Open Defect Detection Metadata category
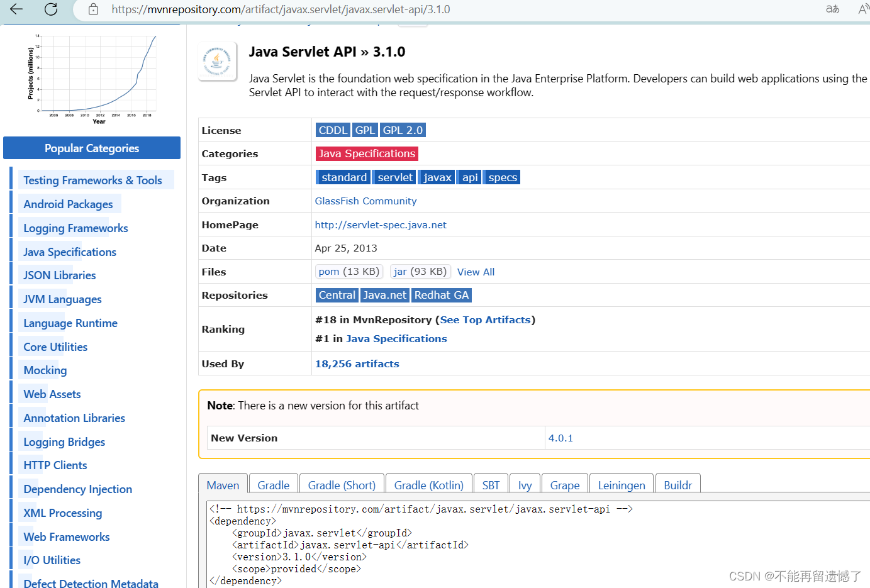This screenshot has height=588, width=870. pos(91,583)
